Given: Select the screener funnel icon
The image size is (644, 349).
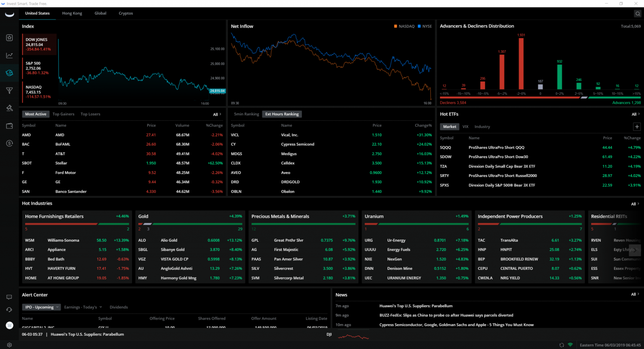Looking at the screenshot, I should pyautogui.click(x=9, y=90).
